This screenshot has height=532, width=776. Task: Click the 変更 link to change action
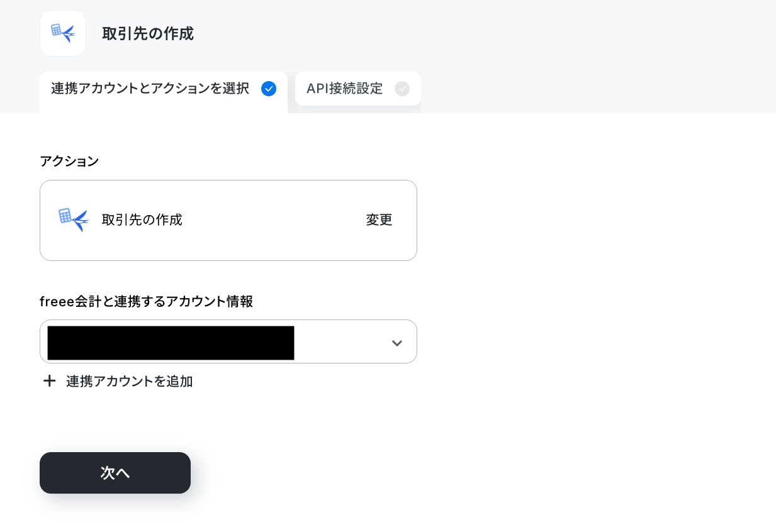pyautogui.click(x=380, y=220)
